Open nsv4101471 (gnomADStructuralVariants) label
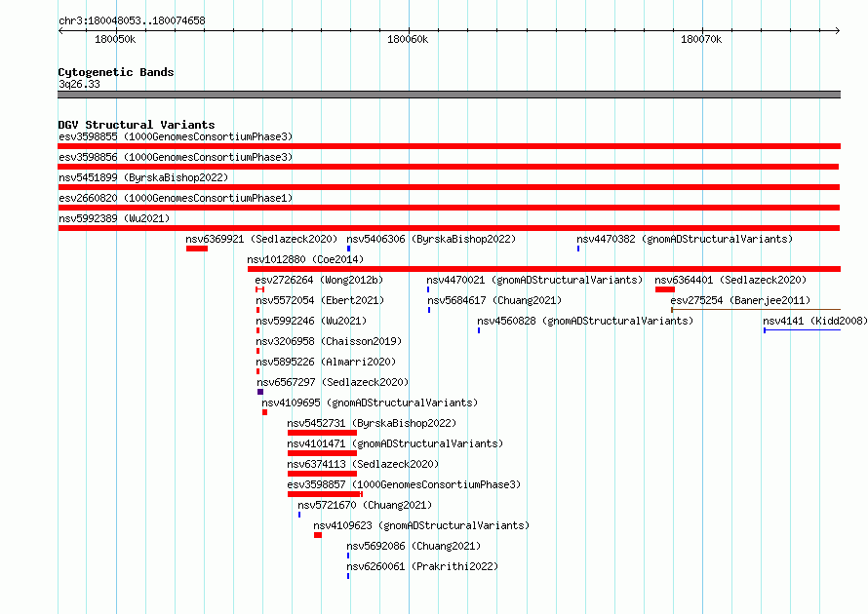 [x=395, y=443]
